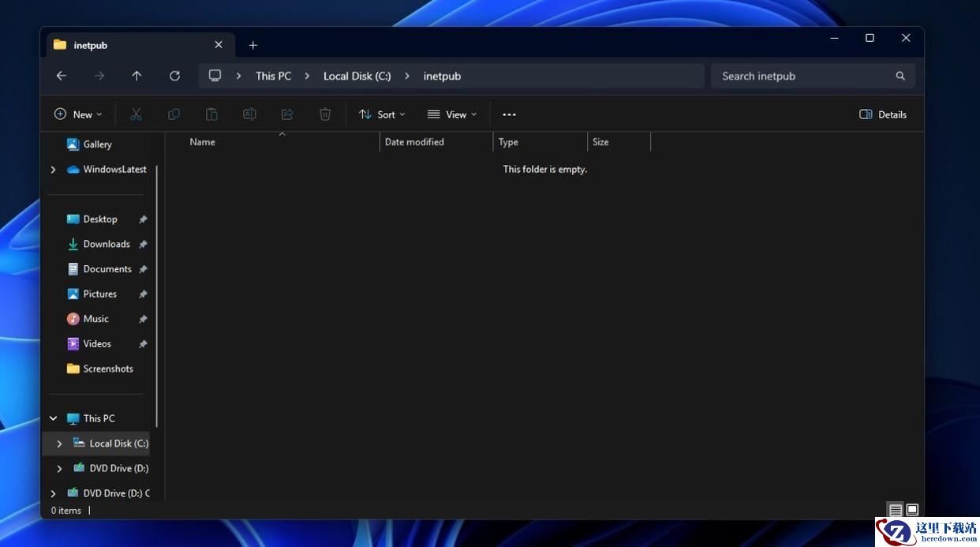Unpin Downloads using its pin icon
The width and height of the screenshot is (980, 547).
coord(143,245)
